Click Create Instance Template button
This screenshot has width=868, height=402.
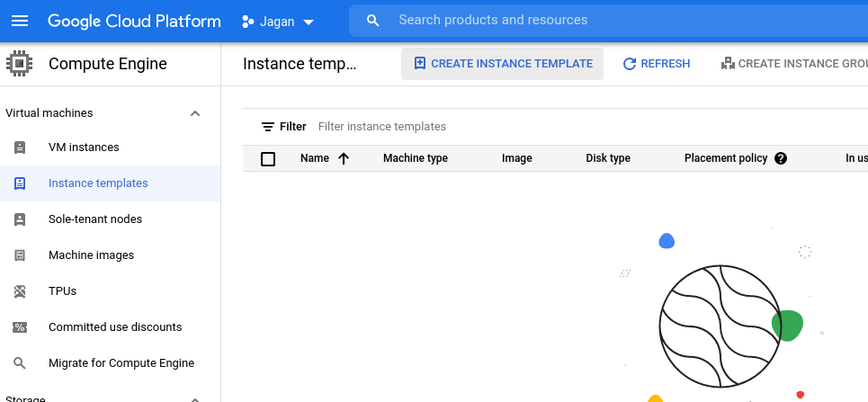[502, 64]
